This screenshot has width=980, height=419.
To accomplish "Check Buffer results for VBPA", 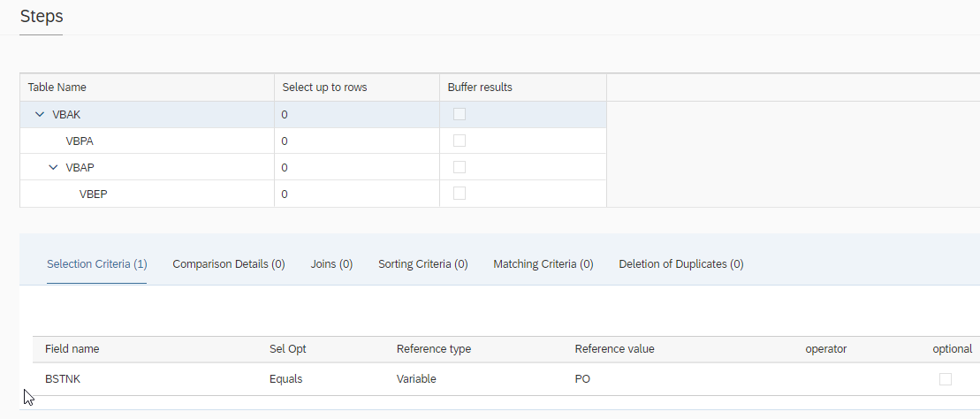I will tap(460, 141).
